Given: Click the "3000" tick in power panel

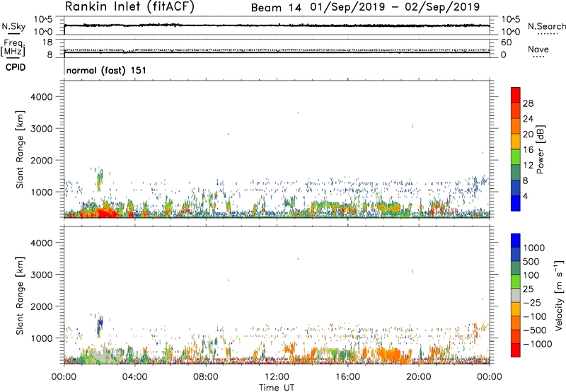Looking at the screenshot, I should [x=41, y=129].
